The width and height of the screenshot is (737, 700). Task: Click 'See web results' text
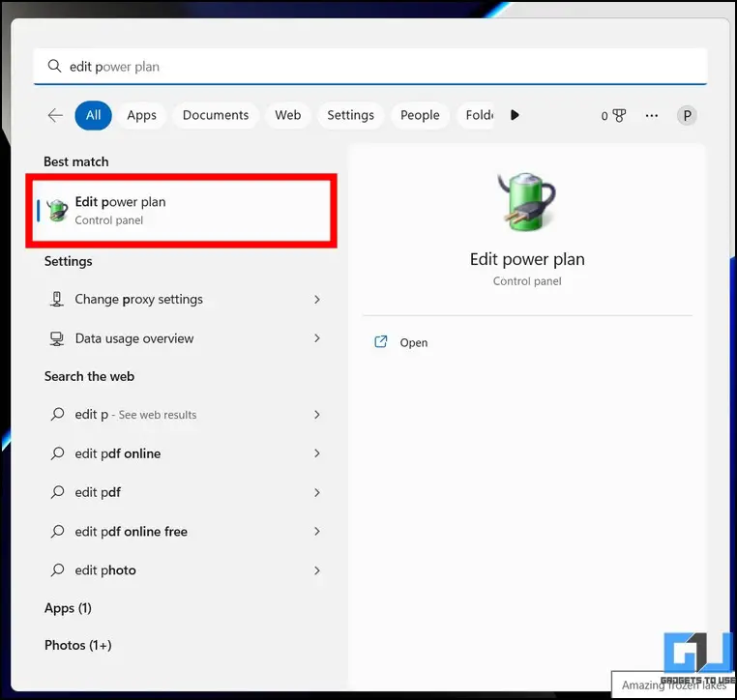tap(158, 415)
